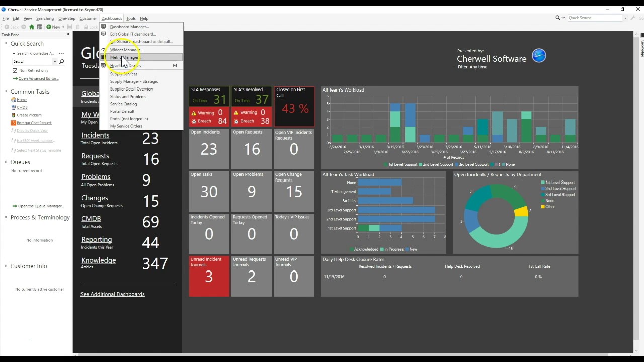
Task: Collapse the Common Tasks section
Action: pos(6,92)
